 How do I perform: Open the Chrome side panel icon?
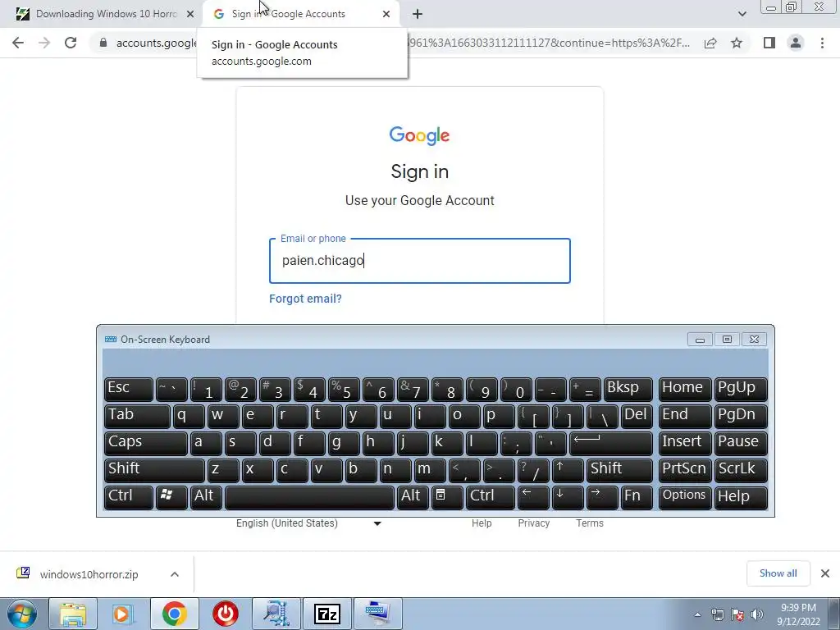tap(769, 43)
